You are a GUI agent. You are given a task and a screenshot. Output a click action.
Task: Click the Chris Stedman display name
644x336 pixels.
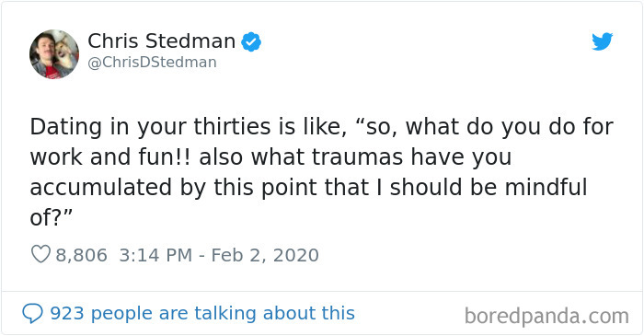tap(161, 41)
